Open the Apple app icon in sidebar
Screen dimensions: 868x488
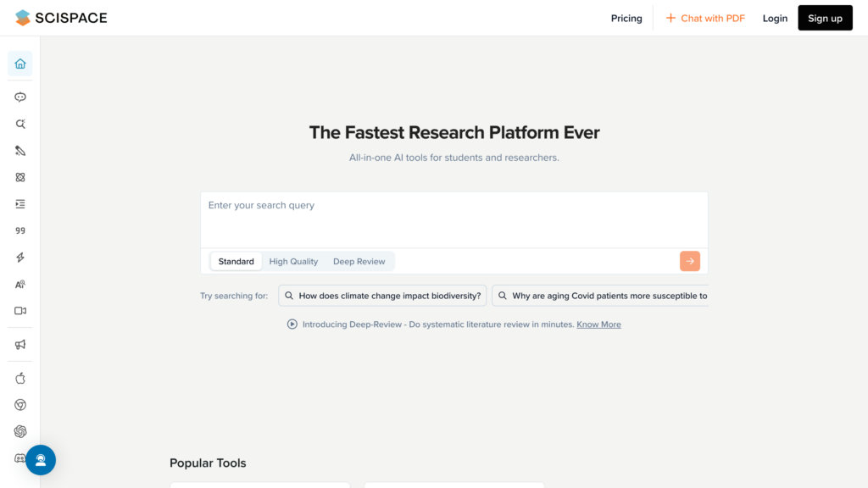20,378
